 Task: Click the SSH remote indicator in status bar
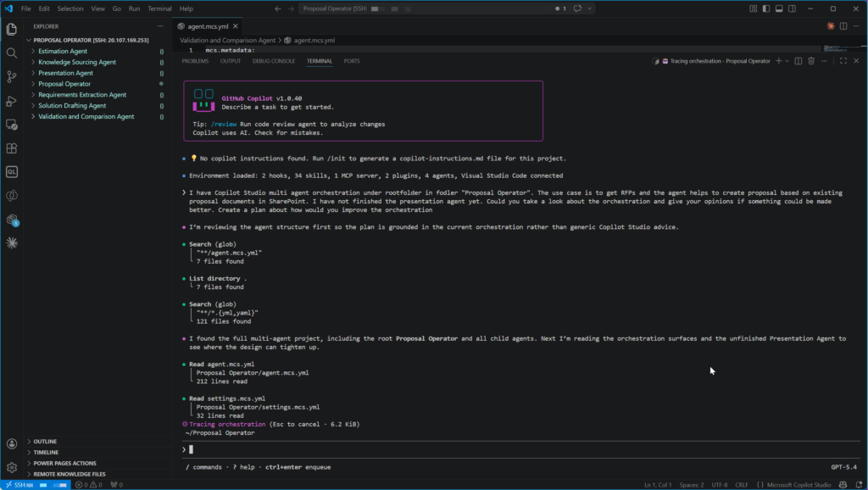[x=36, y=485]
